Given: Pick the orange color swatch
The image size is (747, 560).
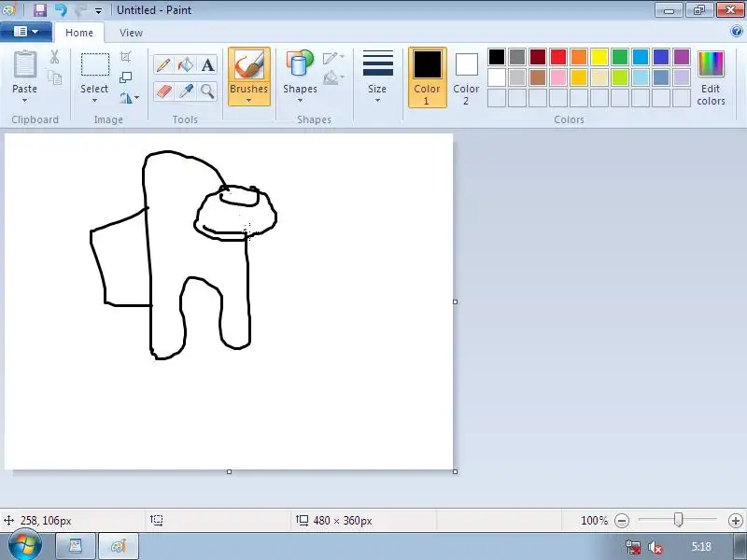Looking at the screenshot, I should pyautogui.click(x=579, y=57).
